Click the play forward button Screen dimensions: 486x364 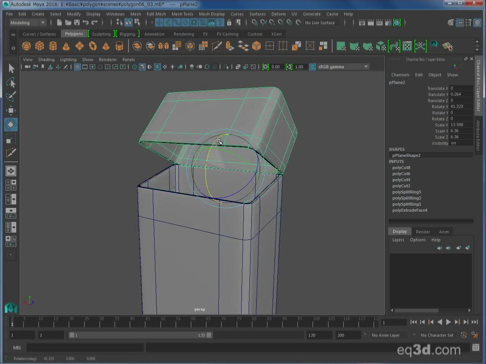tap(448, 322)
